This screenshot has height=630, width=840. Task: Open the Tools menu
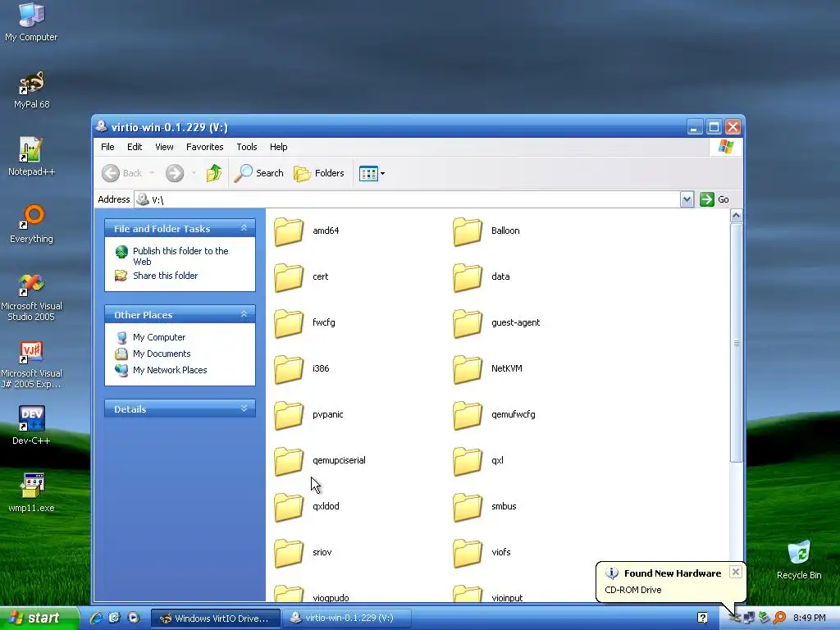pos(247,147)
